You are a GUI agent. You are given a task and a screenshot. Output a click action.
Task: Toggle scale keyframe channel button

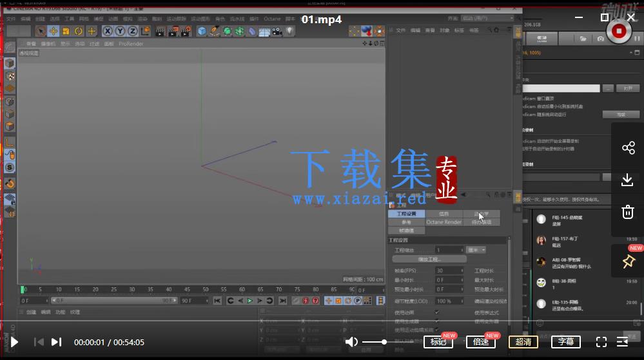(x=338, y=301)
